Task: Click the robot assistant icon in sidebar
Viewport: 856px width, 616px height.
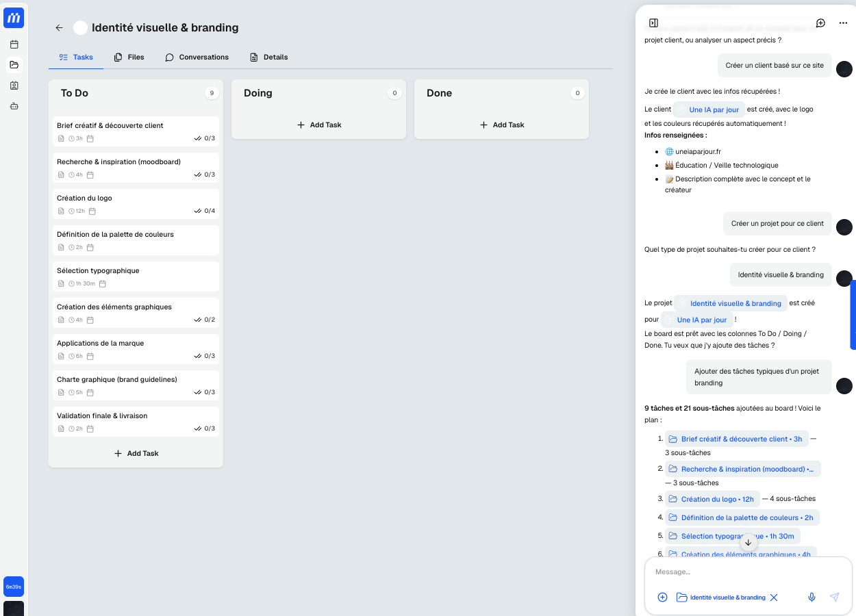Action: [x=14, y=106]
